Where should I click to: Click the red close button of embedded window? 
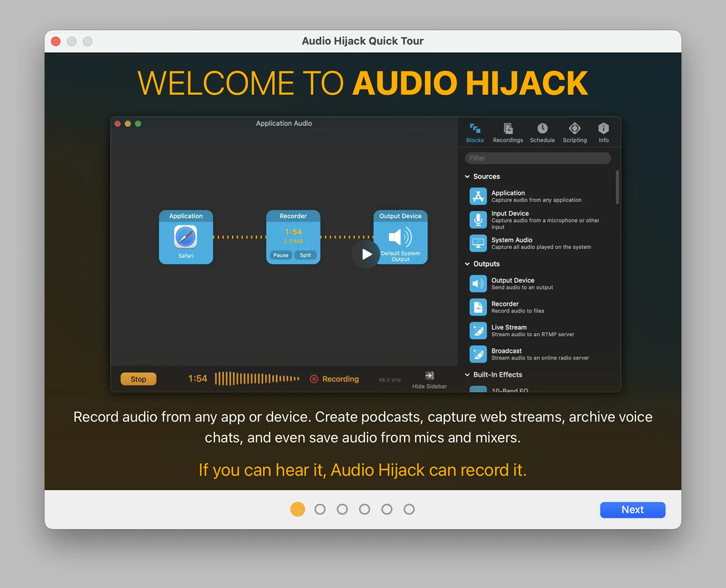point(118,124)
